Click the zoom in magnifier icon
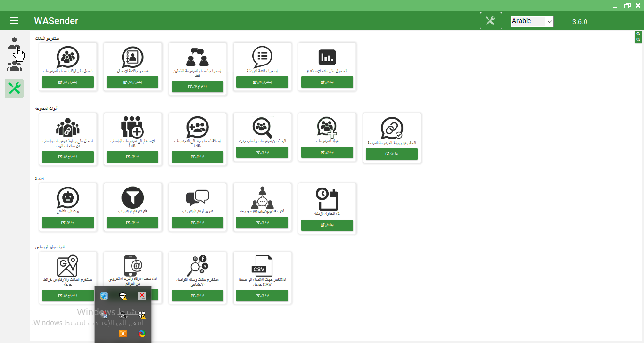This screenshot has height=343, width=644. point(638,34)
